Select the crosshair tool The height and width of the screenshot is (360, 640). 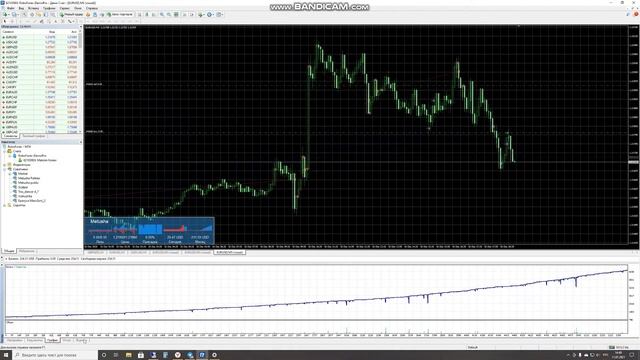point(12,21)
